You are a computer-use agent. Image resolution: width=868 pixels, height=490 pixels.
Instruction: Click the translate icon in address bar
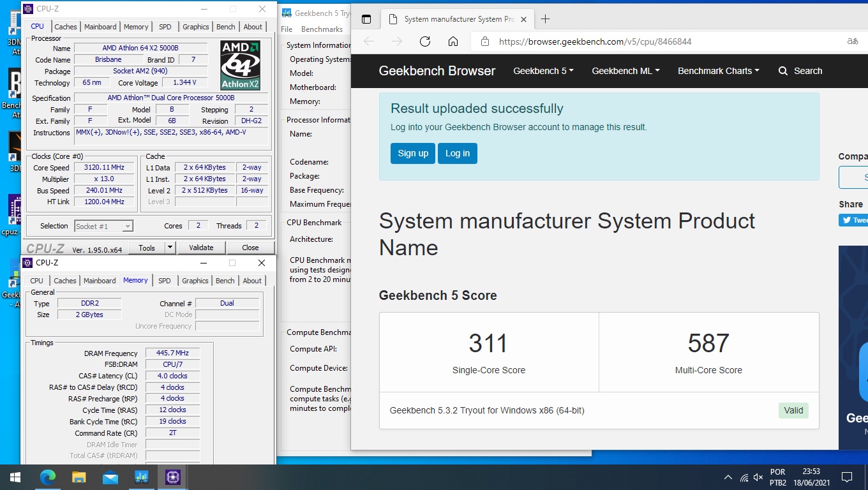pyautogui.click(x=853, y=41)
